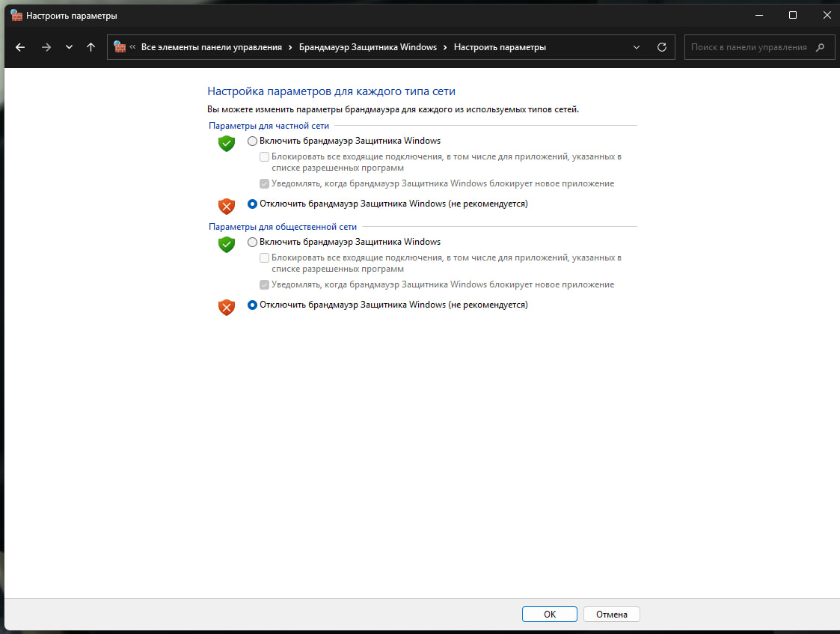Expand chevron after 'Брандмауэр Защитника Windows' breadcrumb
This screenshot has height=634, width=840.
445,47
